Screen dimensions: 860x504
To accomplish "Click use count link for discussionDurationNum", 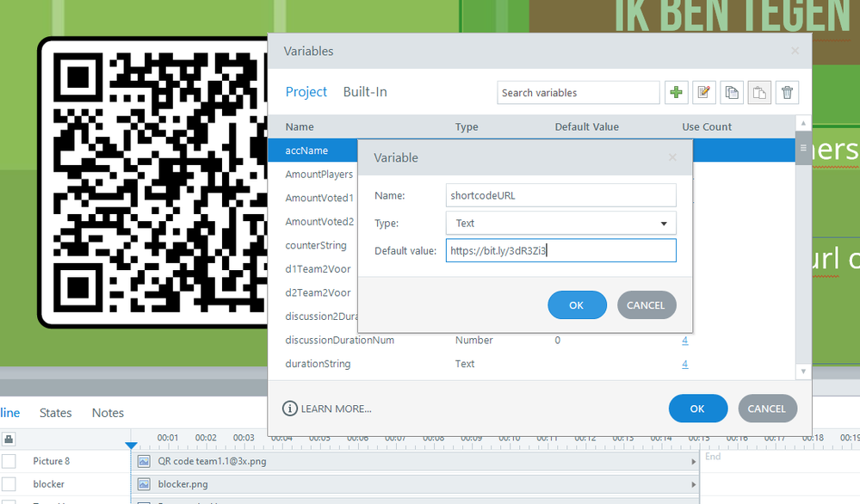I will pyautogui.click(x=685, y=341).
